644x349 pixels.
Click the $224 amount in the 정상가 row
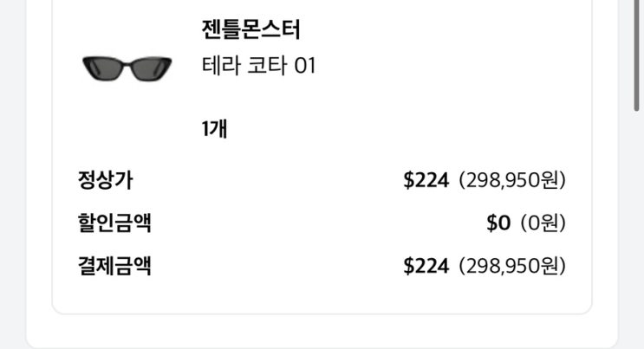pos(426,180)
